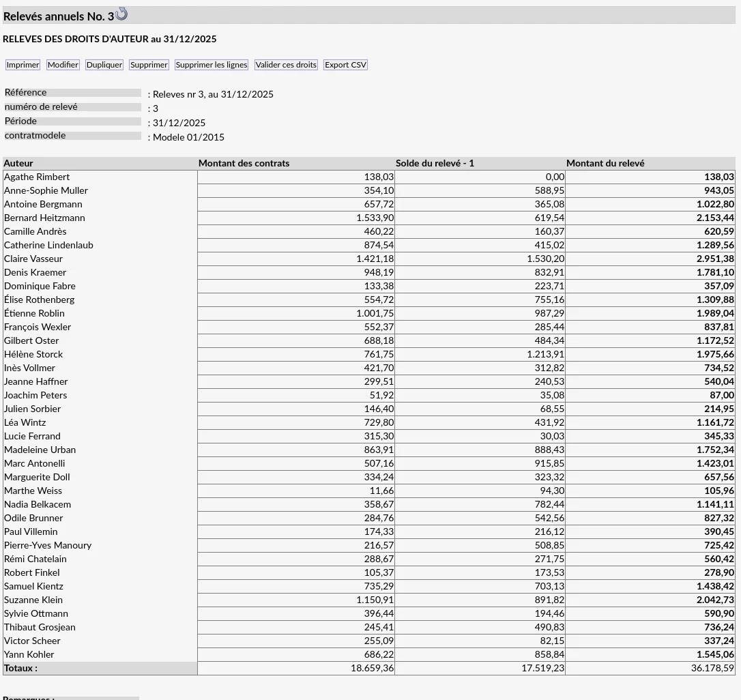Click the Totaux row label
This screenshot has width=741, height=700.
(x=20, y=669)
